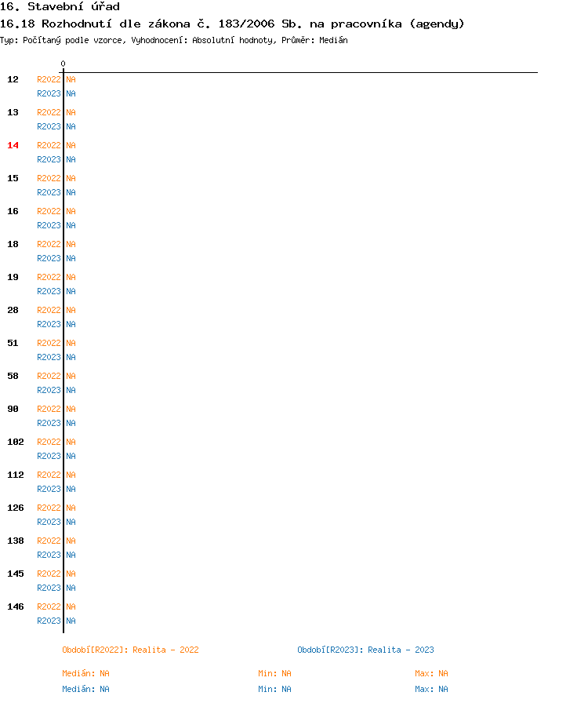Select the blue NA value for row 18
The image size is (588, 703).
tap(71, 258)
